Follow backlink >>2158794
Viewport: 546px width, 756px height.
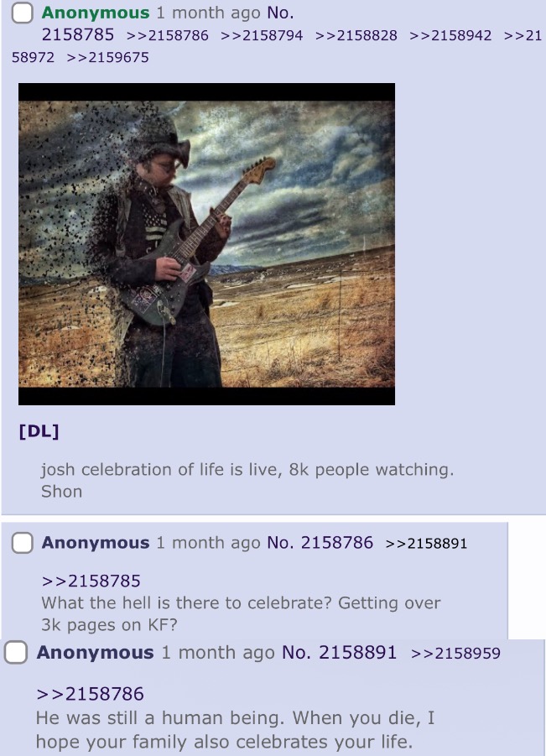point(262,35)
